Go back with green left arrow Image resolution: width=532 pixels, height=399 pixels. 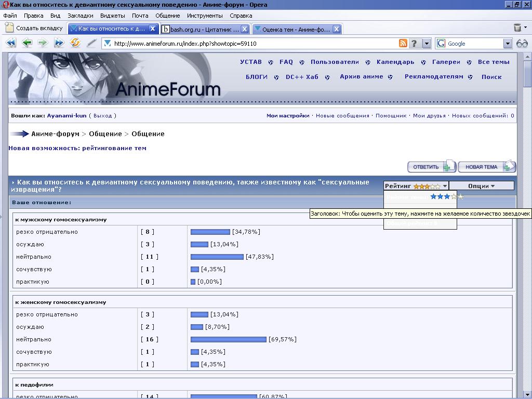tap(27, 43)
